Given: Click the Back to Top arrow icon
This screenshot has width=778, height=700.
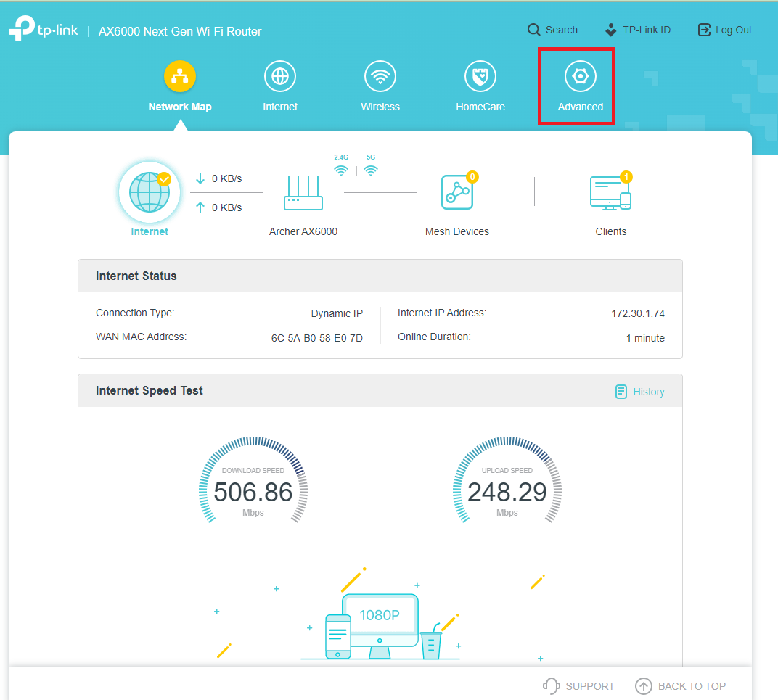Looking at the screenshot, I should coord(644,686).
